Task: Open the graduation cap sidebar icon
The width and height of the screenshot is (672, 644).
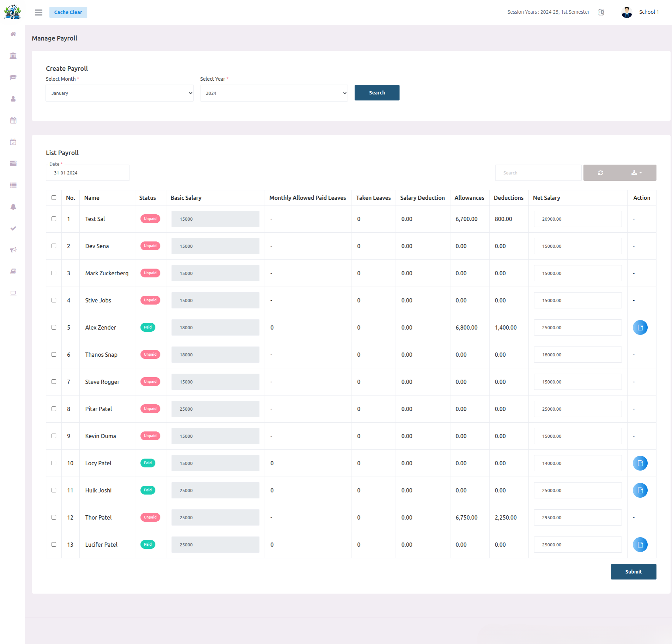Action: 13,77
